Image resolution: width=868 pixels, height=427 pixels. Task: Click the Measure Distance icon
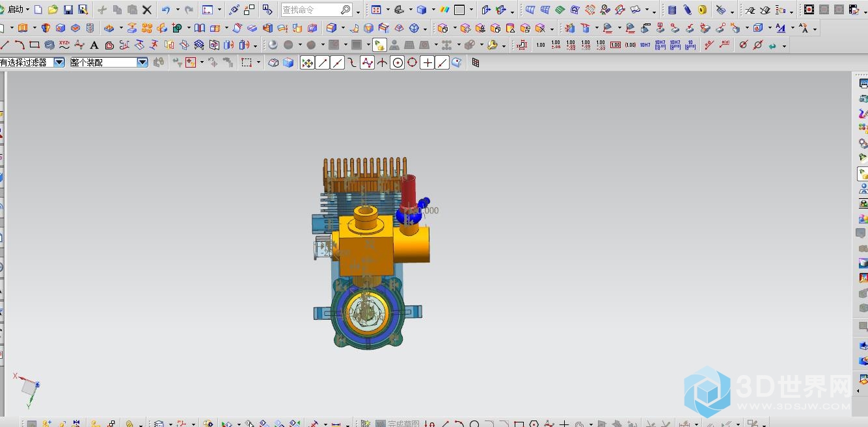point(336,424)
